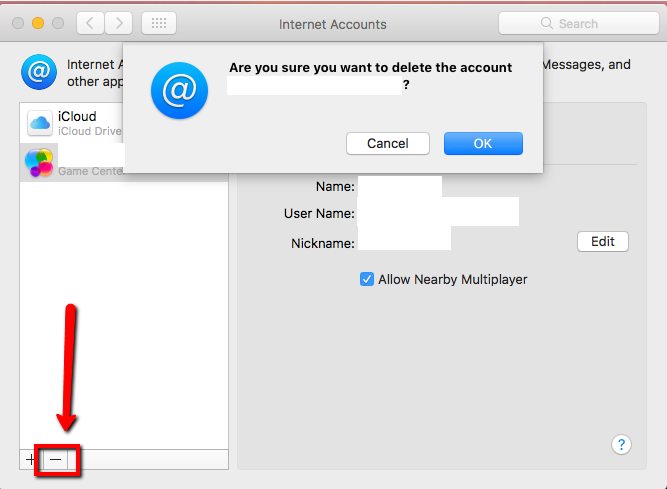The width and height of the screenshot is (667, 489).
Task: Click the blue @ icon in delete dialog
Action: (179, 91)
